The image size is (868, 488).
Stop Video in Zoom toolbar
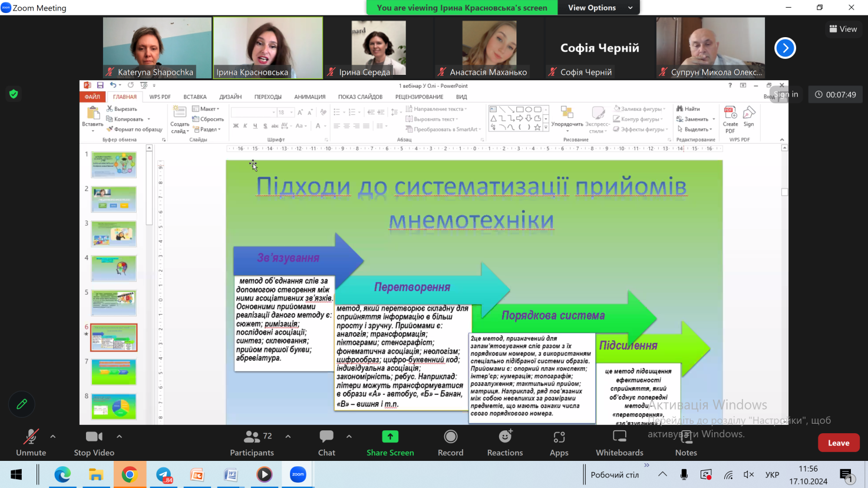coord(94,443)
